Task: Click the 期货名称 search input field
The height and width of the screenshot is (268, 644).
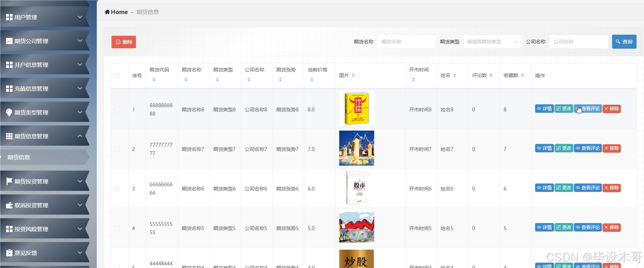Action: tap(406, 42)
